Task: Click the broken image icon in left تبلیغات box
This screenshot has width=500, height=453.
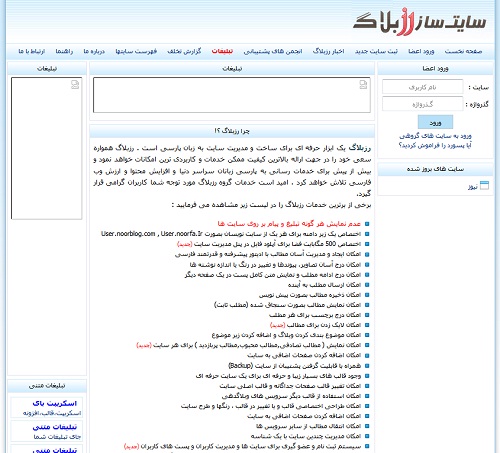Action: (x=75, y=85)
